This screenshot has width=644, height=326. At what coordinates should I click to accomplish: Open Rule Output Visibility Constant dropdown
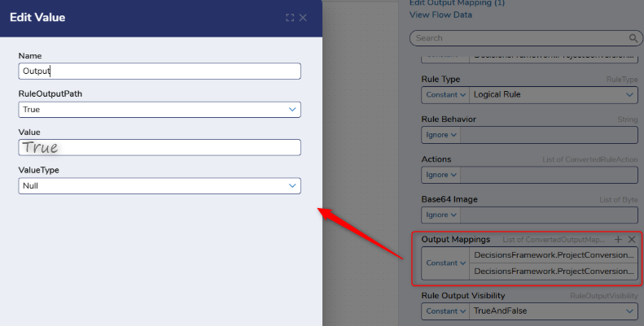coord(445,311)
